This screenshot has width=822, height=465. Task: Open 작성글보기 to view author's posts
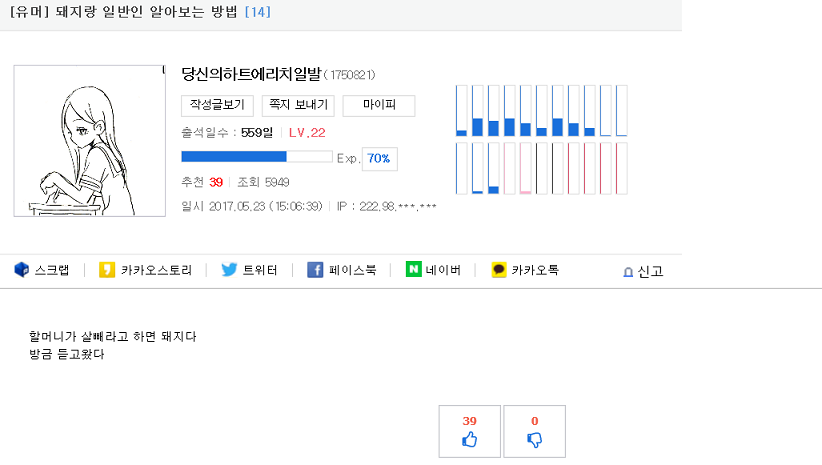[218, 105]
